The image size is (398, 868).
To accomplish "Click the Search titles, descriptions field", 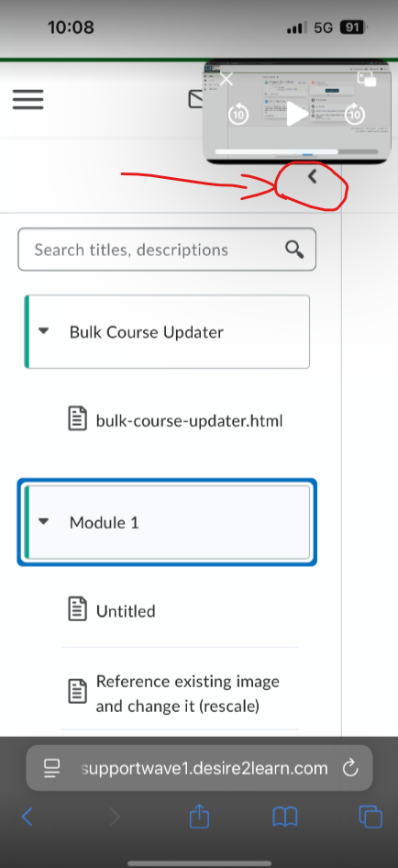I will tap(167, 250).
